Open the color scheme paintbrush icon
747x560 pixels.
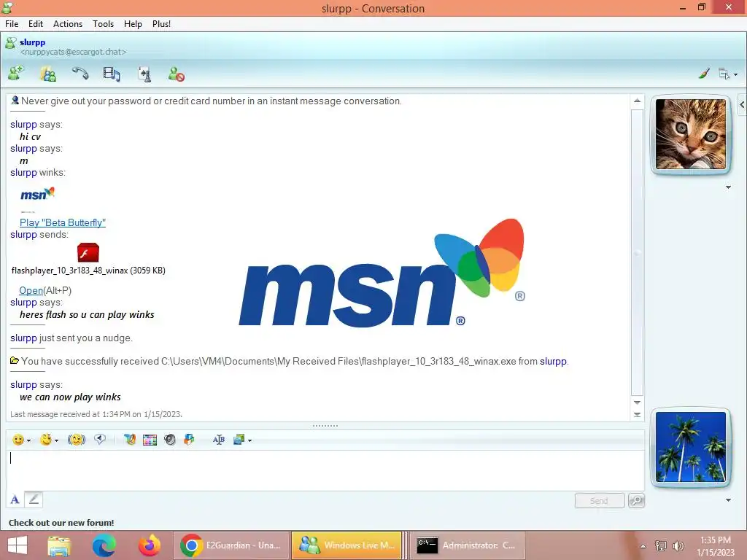pyautogui.click(x=704, y=74)
